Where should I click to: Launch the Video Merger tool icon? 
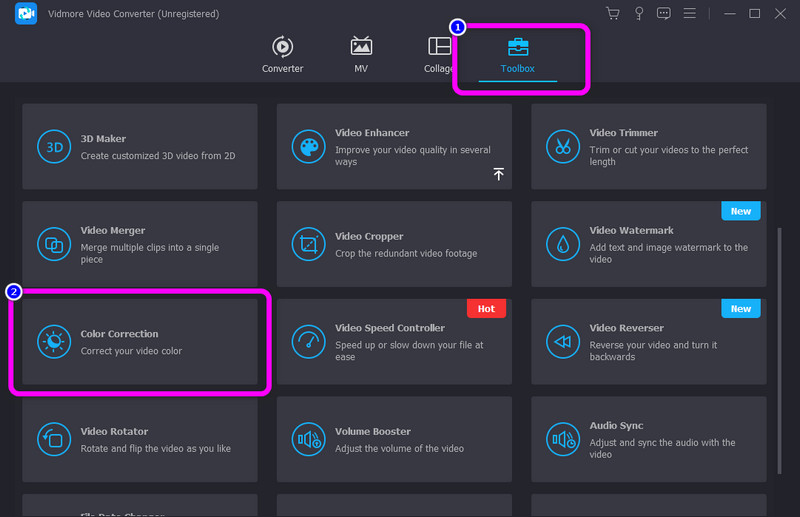[x=52, y=244]
